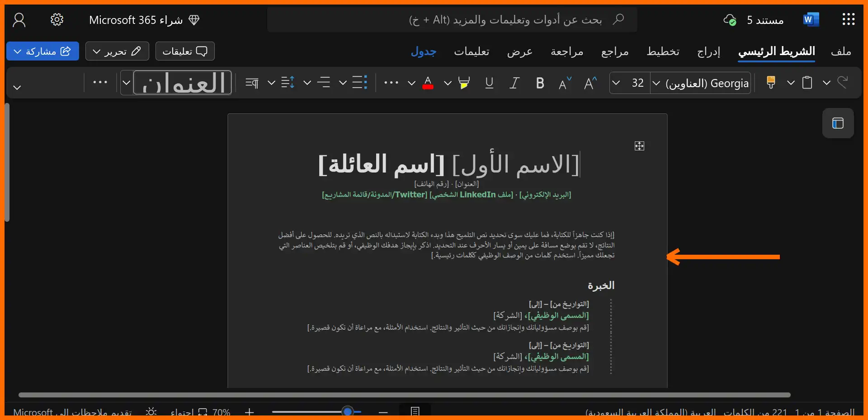Open the side pane toggle button

click(838, 123)
